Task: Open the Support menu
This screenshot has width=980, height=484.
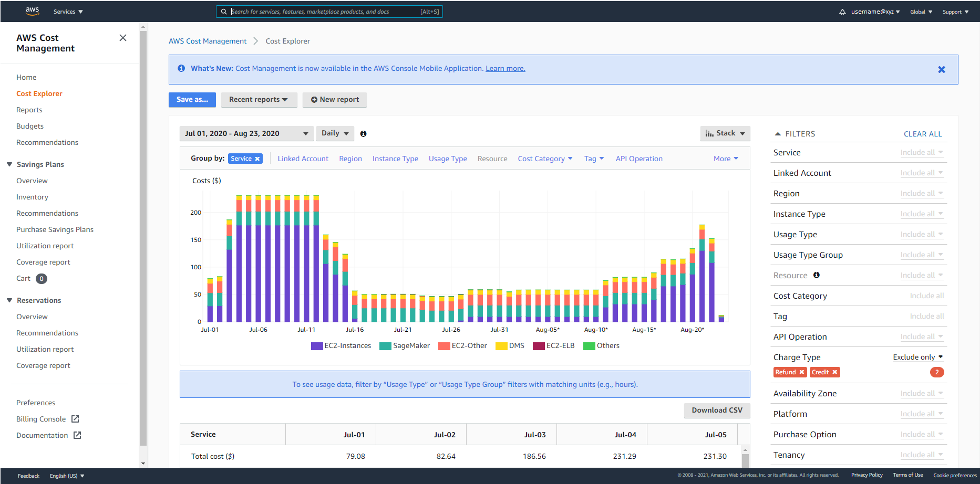Action: 955,12
